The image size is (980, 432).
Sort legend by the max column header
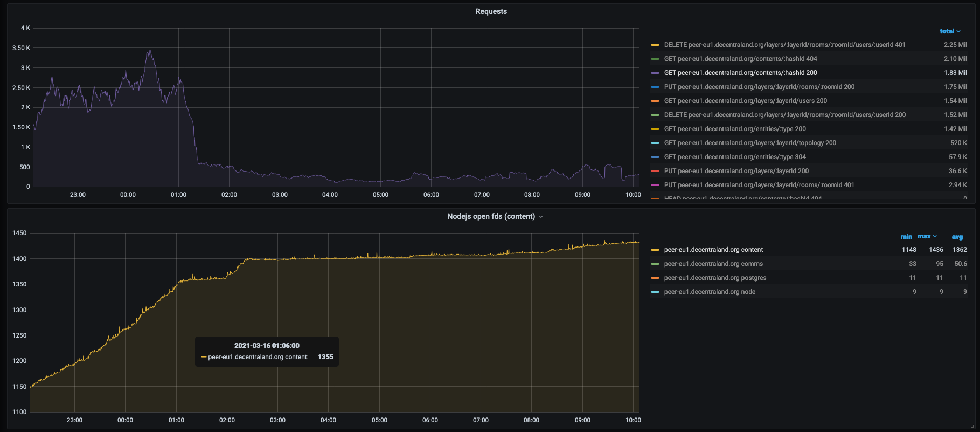927,236
